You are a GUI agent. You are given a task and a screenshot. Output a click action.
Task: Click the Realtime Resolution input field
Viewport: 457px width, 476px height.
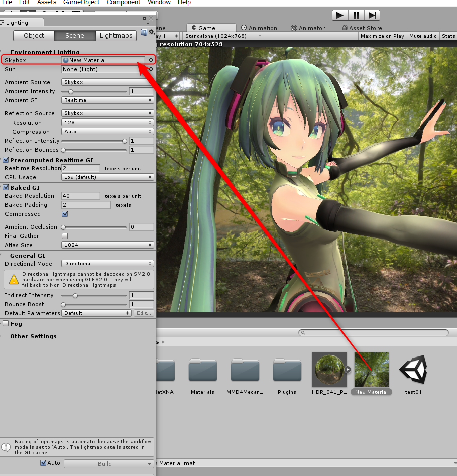pyautogui.click(x=81, y=168)
